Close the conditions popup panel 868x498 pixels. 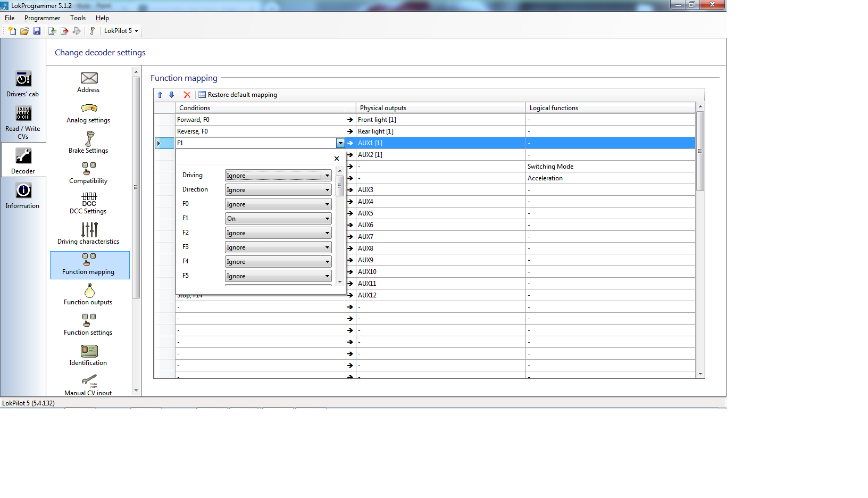click(x=337, y=159)
